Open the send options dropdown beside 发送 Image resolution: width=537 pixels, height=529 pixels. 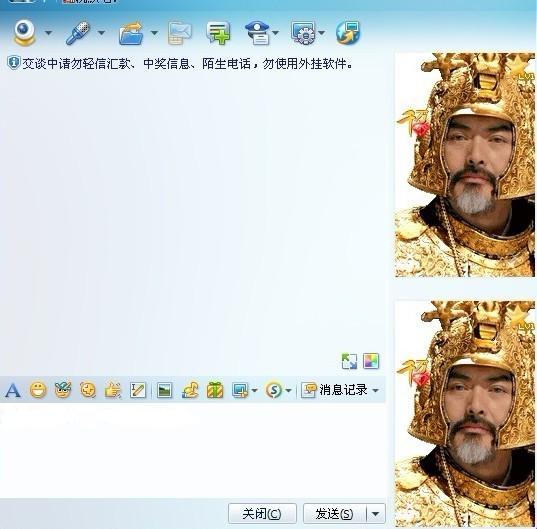pos(376,514)
